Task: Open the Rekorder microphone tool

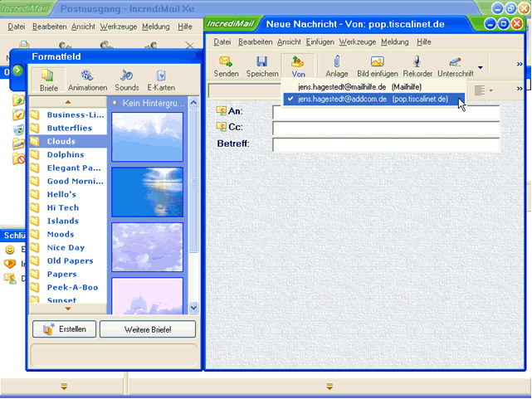Action: pos(417,66)
